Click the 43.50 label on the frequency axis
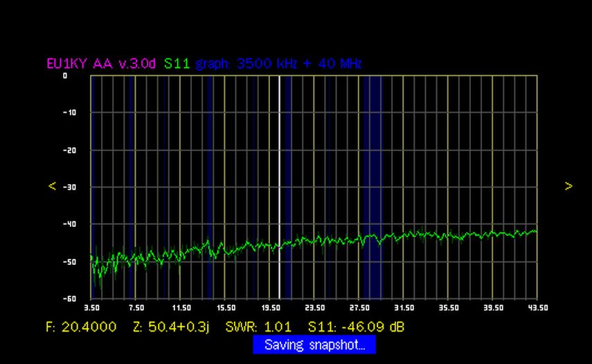This screenshot has height=364, width=592. click(537, 307)
